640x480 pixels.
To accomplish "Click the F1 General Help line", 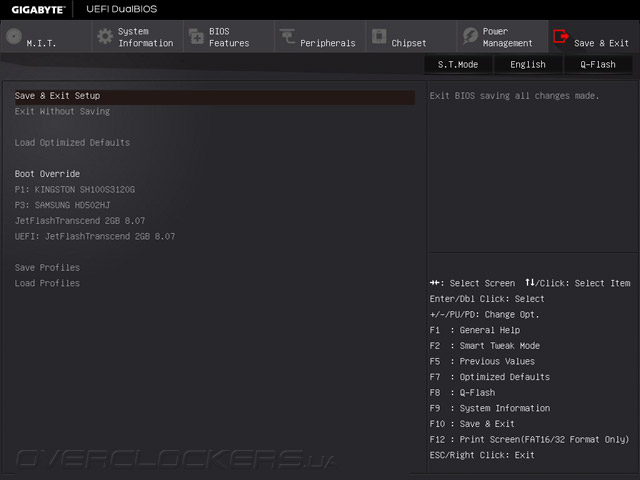I will click(475, 330).
